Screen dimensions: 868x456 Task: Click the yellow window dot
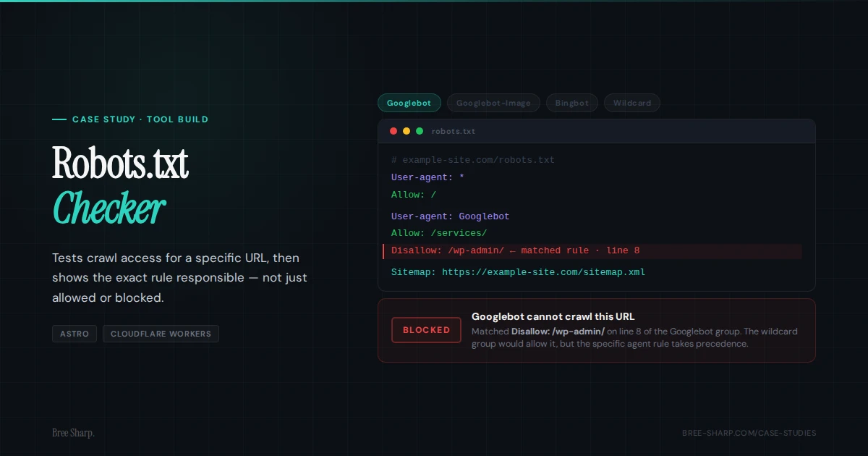407,131
